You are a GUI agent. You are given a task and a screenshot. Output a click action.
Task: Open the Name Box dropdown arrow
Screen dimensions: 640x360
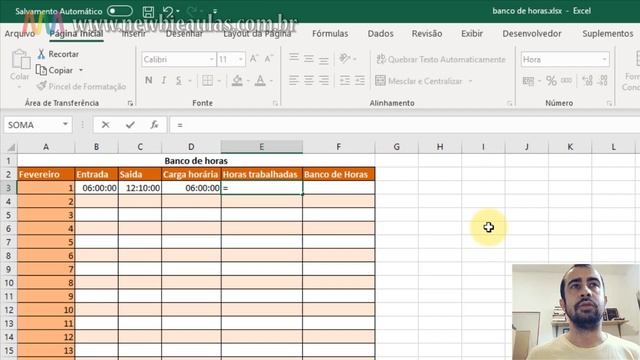tap(65, 124)
